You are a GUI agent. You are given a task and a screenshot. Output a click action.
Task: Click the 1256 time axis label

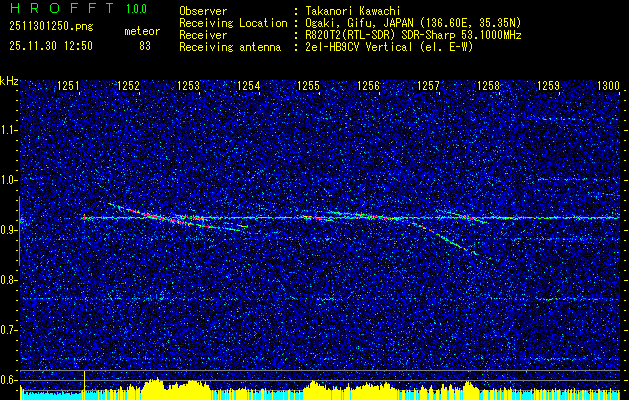pos(368,86)
